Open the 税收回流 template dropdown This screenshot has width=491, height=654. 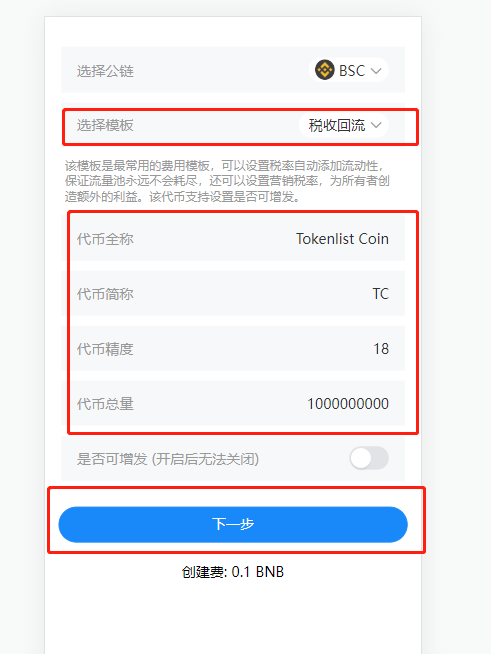point(344,125)
